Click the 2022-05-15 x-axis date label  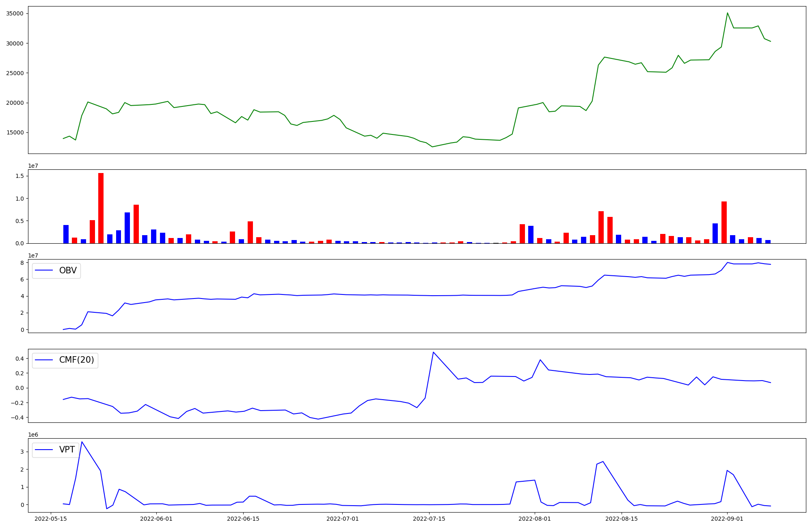[x=51, y=519]
